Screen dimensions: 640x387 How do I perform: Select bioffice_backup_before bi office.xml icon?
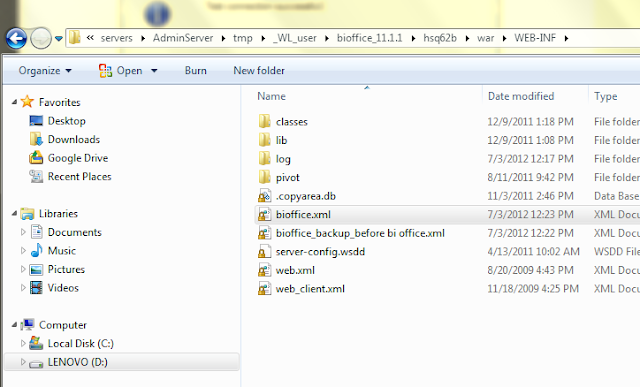pyautogui.click(x=264, y=233)
